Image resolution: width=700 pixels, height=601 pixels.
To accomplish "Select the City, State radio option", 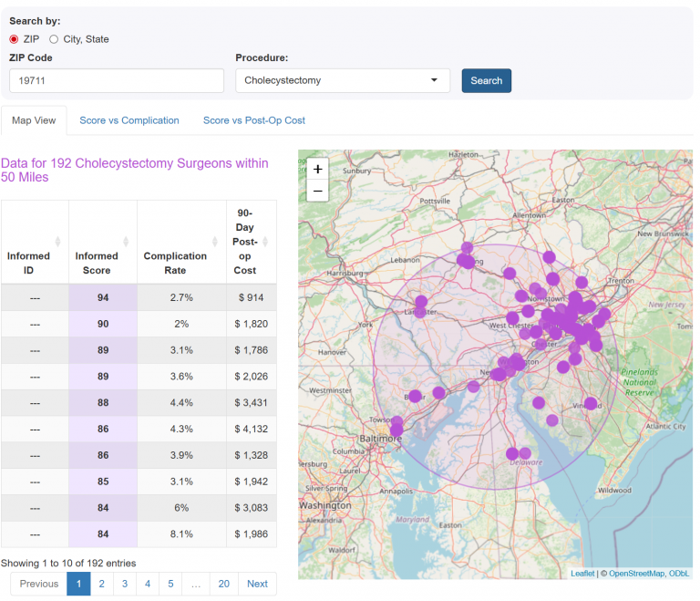I will point(54,39).
